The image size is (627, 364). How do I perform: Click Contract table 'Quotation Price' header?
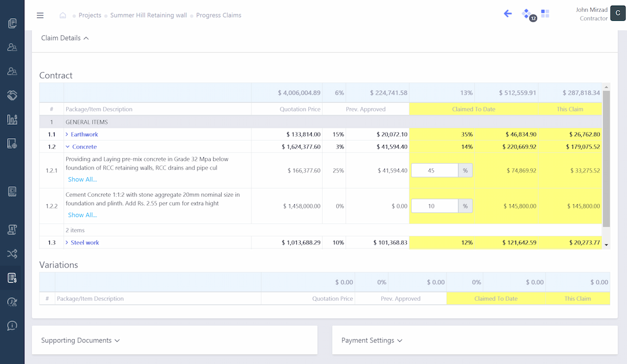point(300,109)
